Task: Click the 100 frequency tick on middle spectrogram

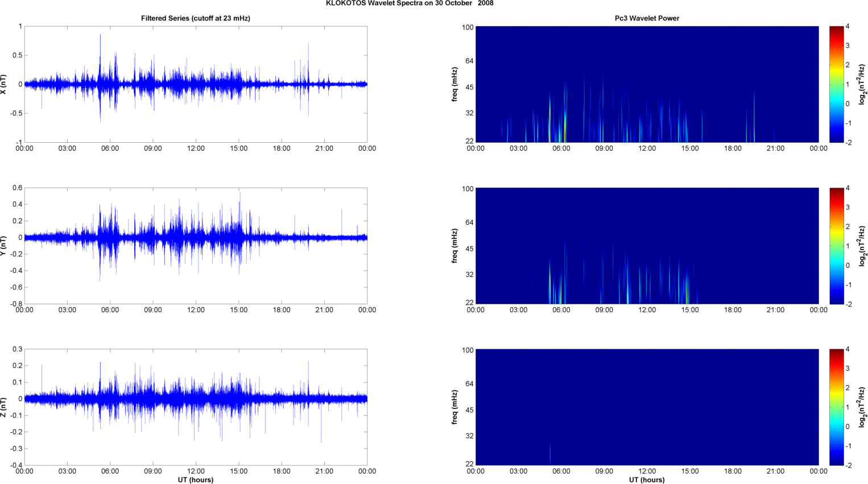Action: [468, 189]
